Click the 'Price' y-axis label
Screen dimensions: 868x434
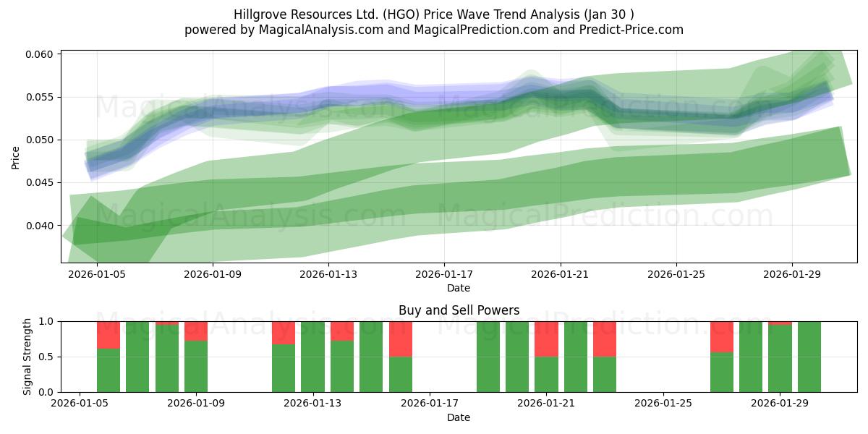[16, 156]
